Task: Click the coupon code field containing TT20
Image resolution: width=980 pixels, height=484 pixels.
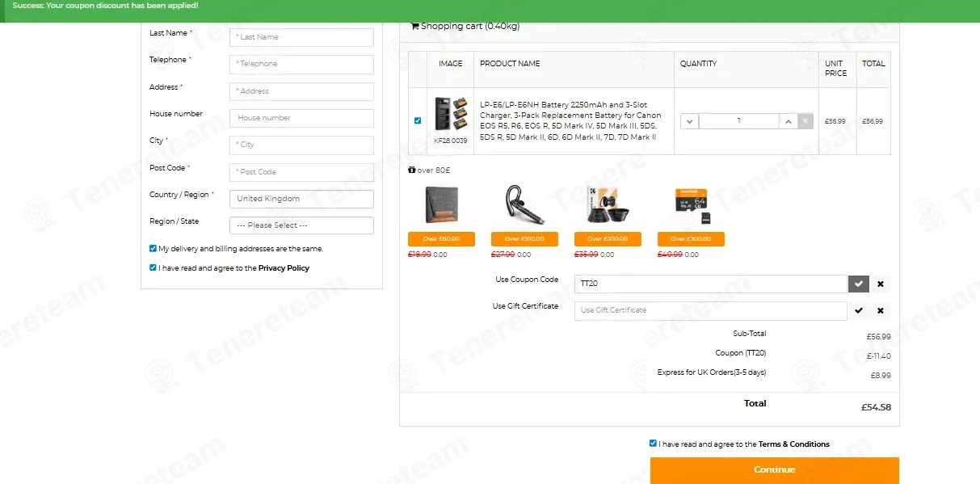Action: click(x=711, y=284)
